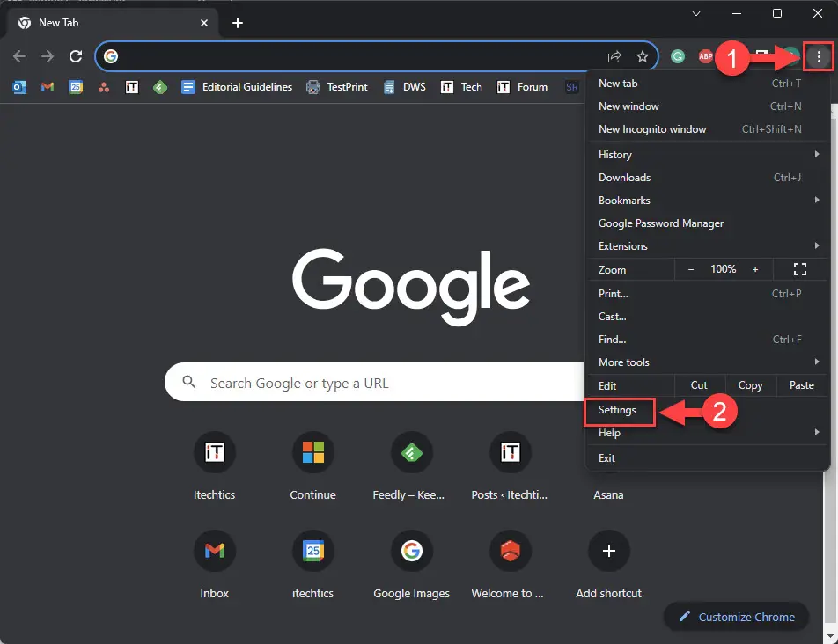Open the Google Calendar bookmark icon
The height and width of the screenshot is (644, 838).
(x=76, y=86)
